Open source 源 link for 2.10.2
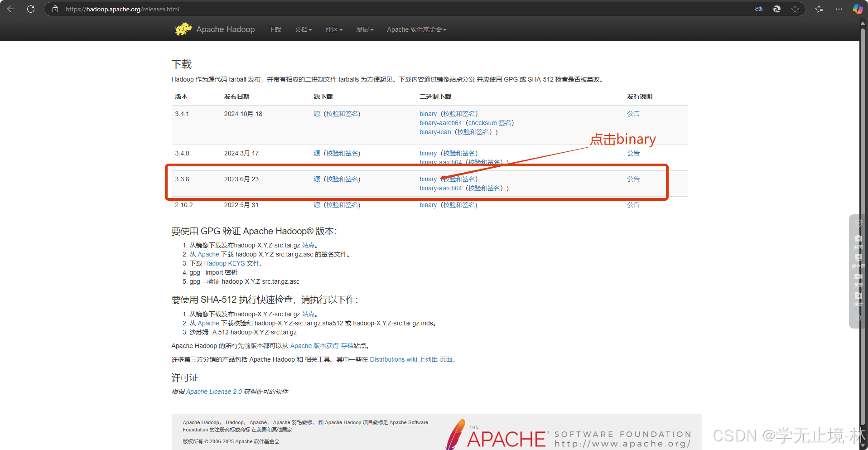 click(317, 205)
